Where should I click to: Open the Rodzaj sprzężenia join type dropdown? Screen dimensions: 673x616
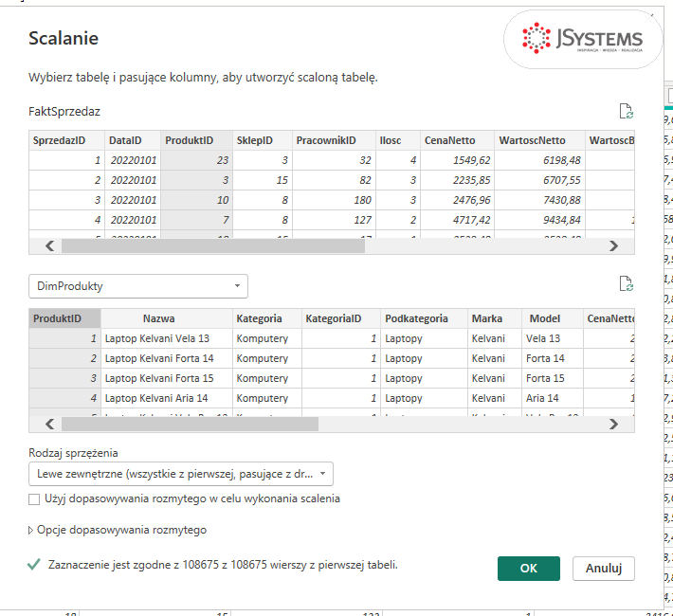(181, 474)
